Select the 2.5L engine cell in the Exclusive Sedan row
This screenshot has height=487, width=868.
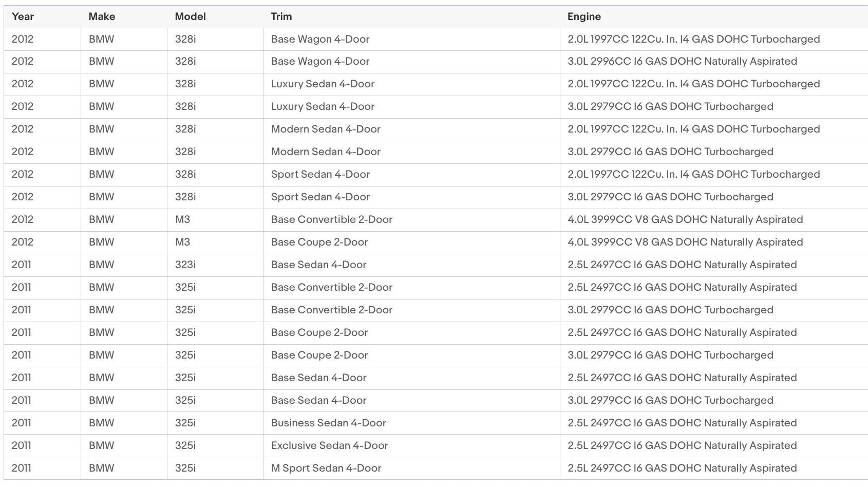(x=714, y=446)
